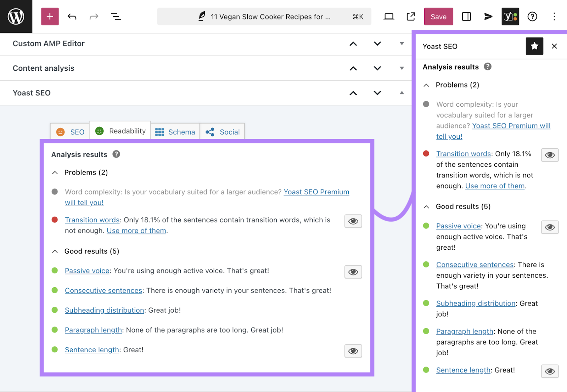
Task: Click the Save button
Action: (x=438, y=16)
